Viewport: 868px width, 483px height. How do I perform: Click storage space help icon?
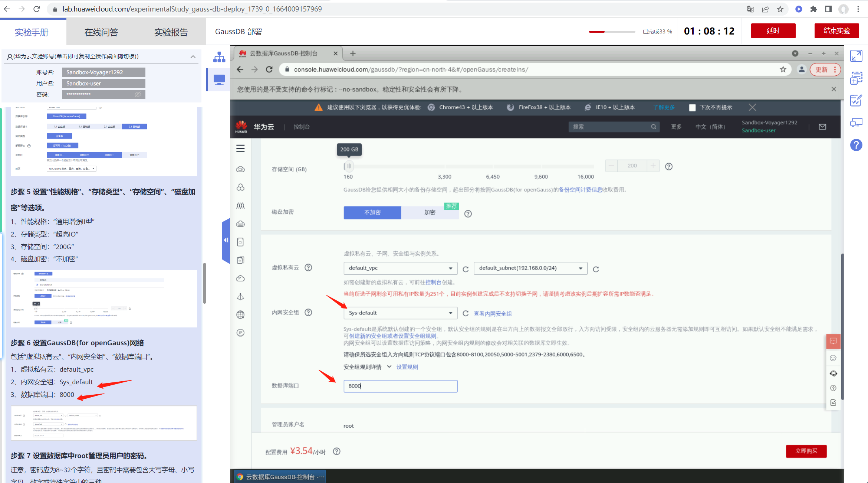click(668, 167)
